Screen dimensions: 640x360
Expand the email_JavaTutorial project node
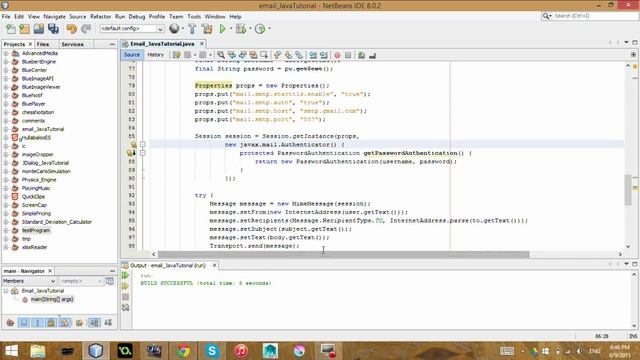coord(6,129)
